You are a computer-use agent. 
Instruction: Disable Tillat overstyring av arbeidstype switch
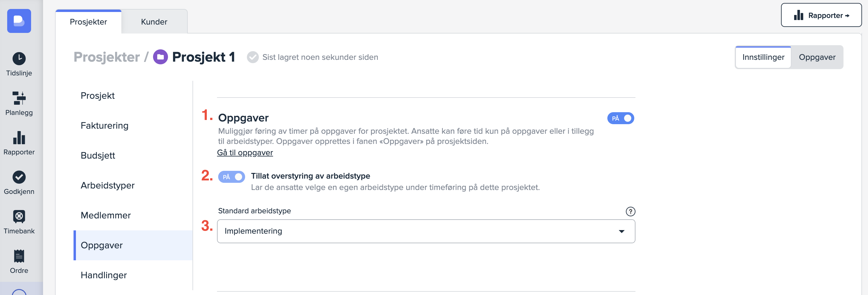[231, 177]
